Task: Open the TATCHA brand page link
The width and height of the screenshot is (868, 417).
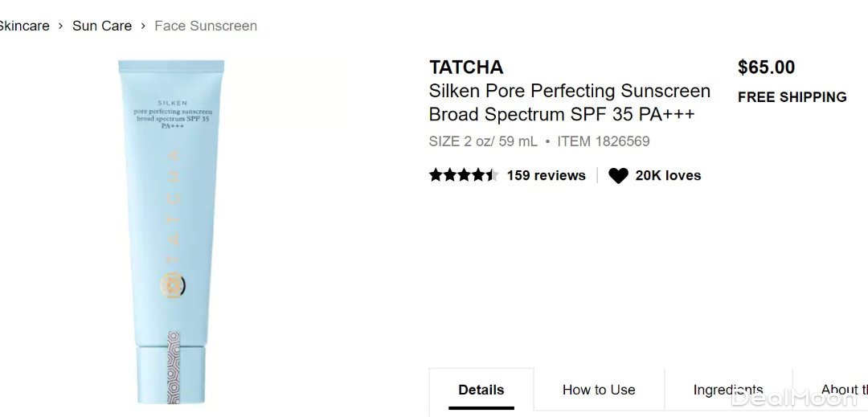Action: (466, 67)
